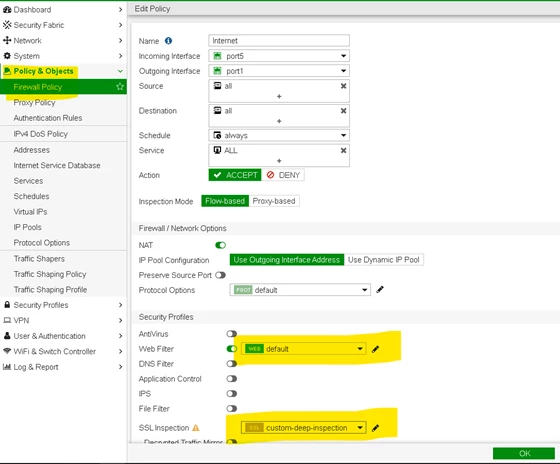Enable the IPS security profile toggle

point(231,394)
